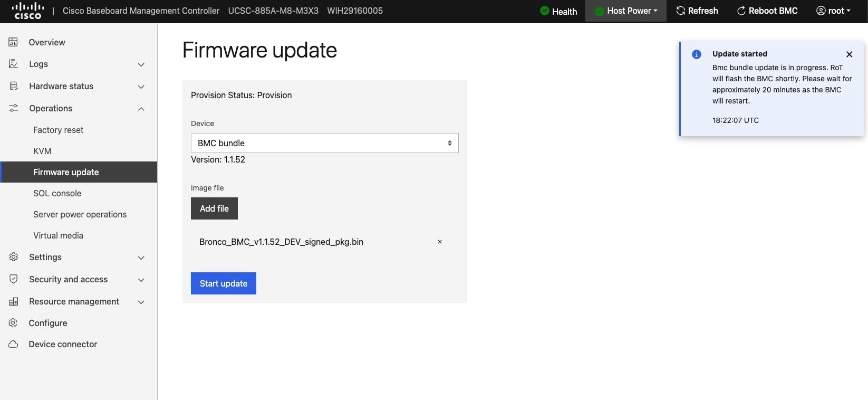Click the Operations sidebar label

51,108
